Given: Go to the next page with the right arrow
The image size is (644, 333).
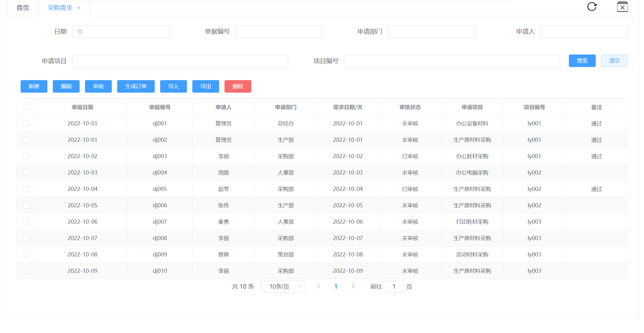Looking at the screenshot, I should pos(353,287).
